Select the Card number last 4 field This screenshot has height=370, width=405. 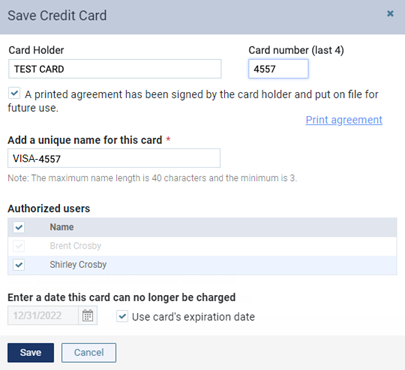pyautogui.click(x=278, y=69)
